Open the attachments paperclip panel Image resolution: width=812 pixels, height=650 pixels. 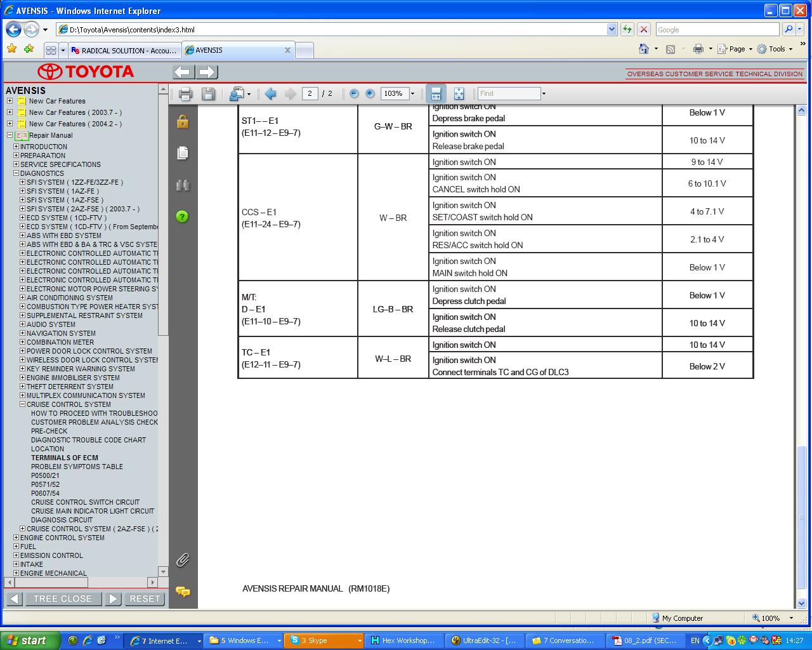click(x=183, y=560)
